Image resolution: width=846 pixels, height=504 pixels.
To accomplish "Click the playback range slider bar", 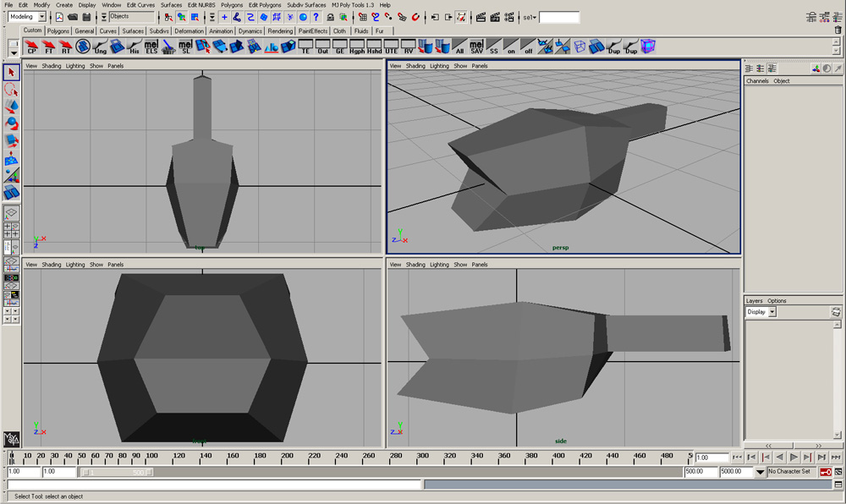I will click(x=116, y=472).
